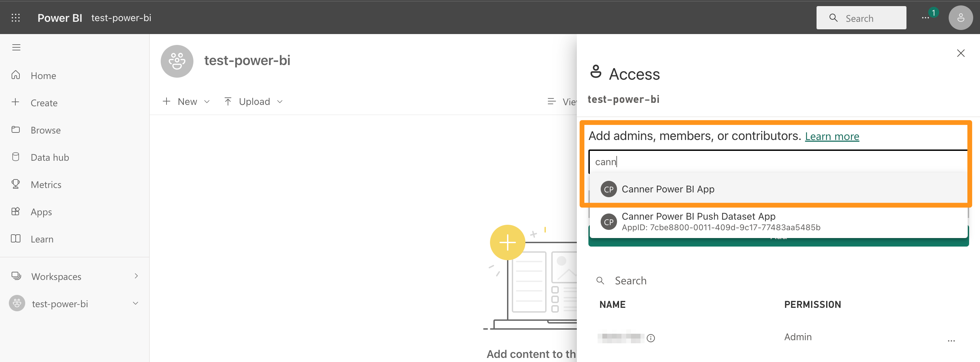
Task: Open the Data hub cylinder icon
Action: click(x=16, y=157)
